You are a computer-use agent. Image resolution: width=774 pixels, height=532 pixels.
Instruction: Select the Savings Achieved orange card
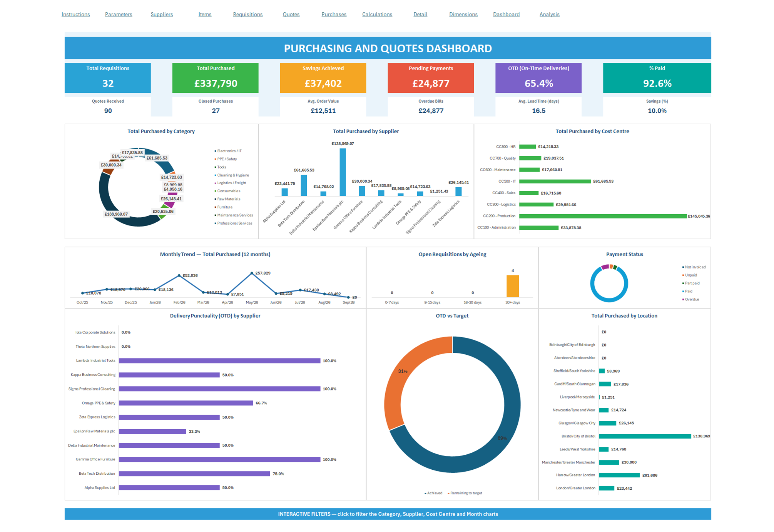pos(323,78)
